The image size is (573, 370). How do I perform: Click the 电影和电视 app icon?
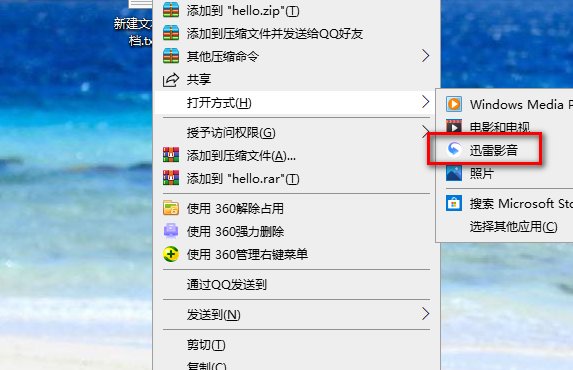(x=454, y=126)
